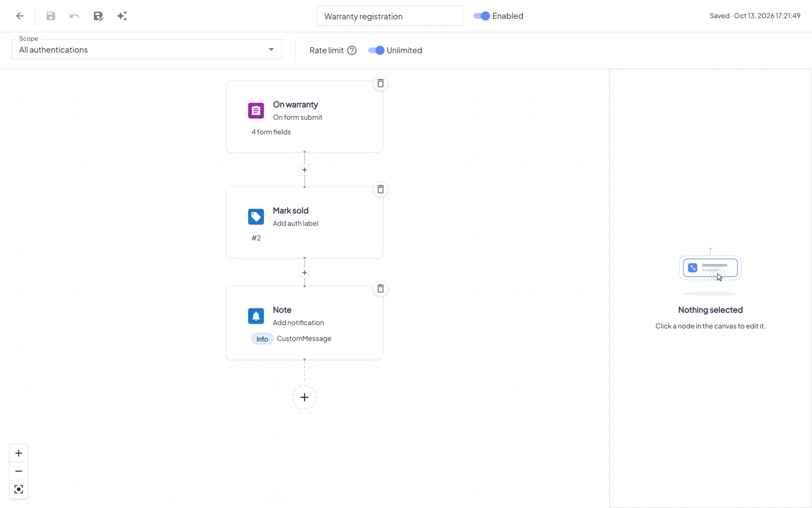Toggle the Unlimited rate limit switch
Image resolution: width=812 pixels, height=508 pixels.
click(x=376, y=50)
